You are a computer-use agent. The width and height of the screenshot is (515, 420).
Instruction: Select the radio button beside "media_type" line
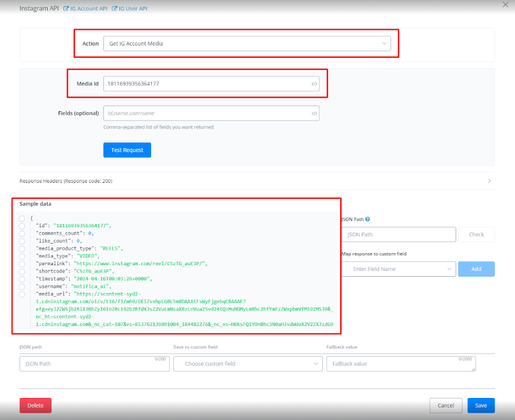pyautogui.click(x=22, y=256)
